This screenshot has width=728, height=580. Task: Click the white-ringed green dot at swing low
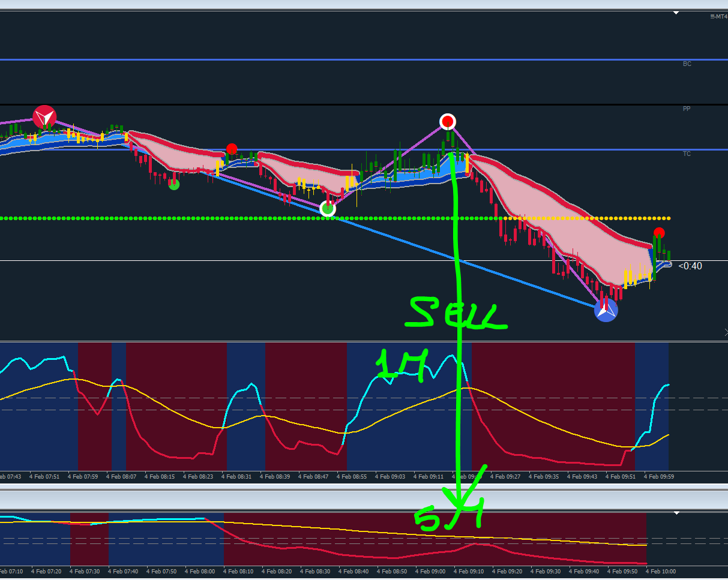pyautogui.click(x=327, y=209)
